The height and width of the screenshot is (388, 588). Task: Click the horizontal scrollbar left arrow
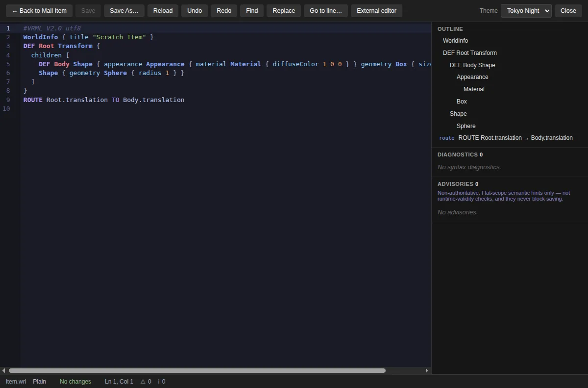(4, 370)
